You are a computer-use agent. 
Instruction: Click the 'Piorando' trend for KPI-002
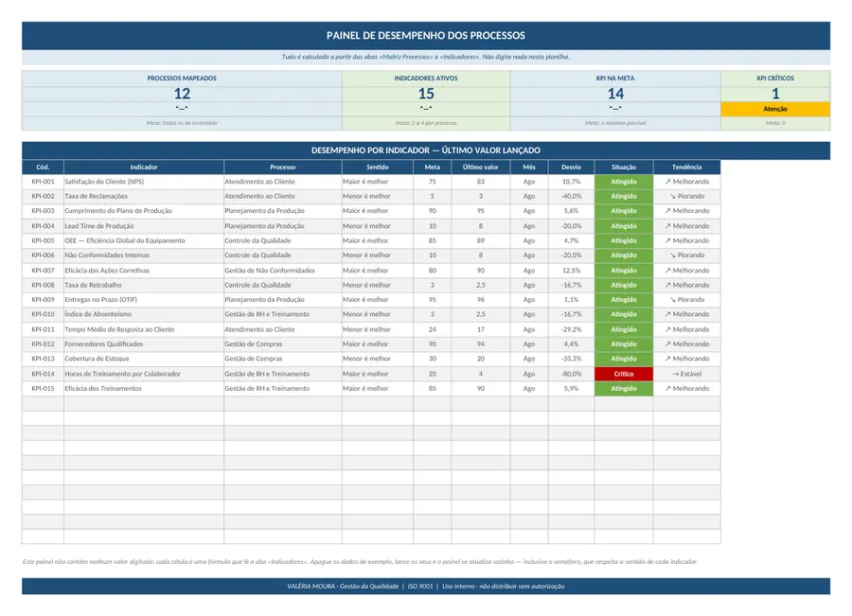[687, 196]
